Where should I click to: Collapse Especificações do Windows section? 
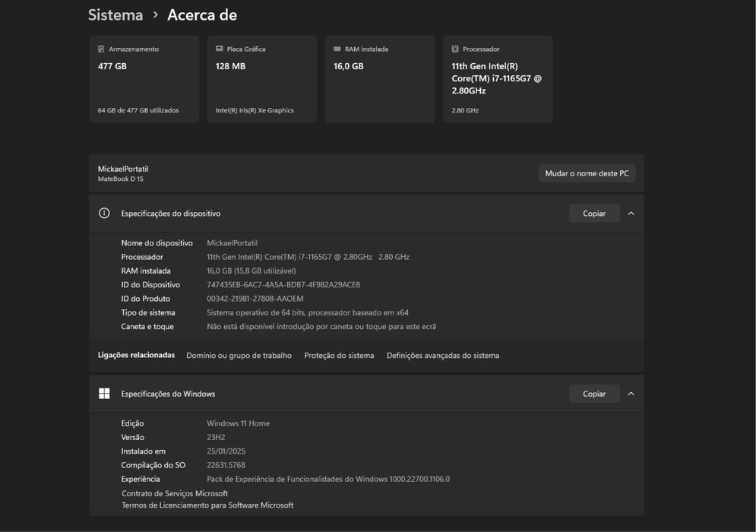point(631,394)
